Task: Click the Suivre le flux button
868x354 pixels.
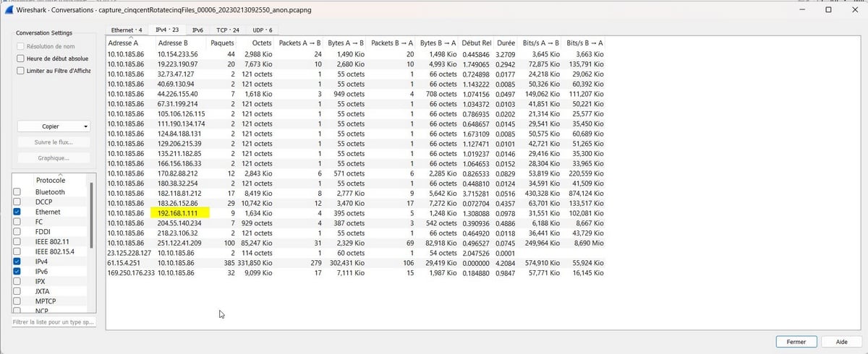Action: tap(55, 142)
